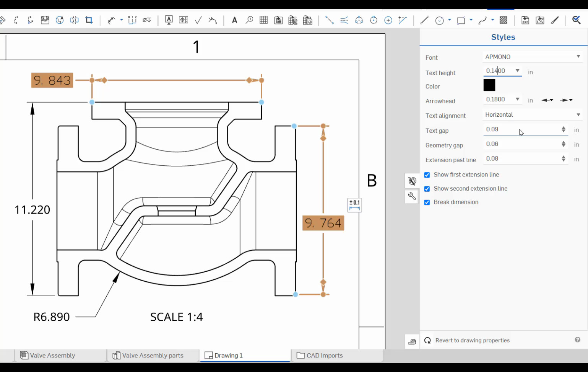Click the help question mark icon
The width and height of the screenshot is (588, 372).
pyautogui.click(x=577, y=340)
